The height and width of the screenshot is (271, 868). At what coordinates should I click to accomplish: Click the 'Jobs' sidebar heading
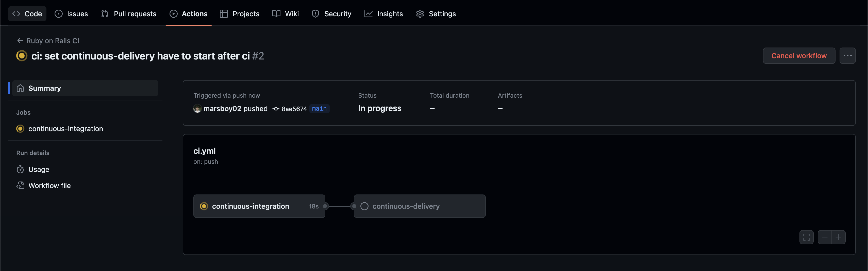click(23, 112)
